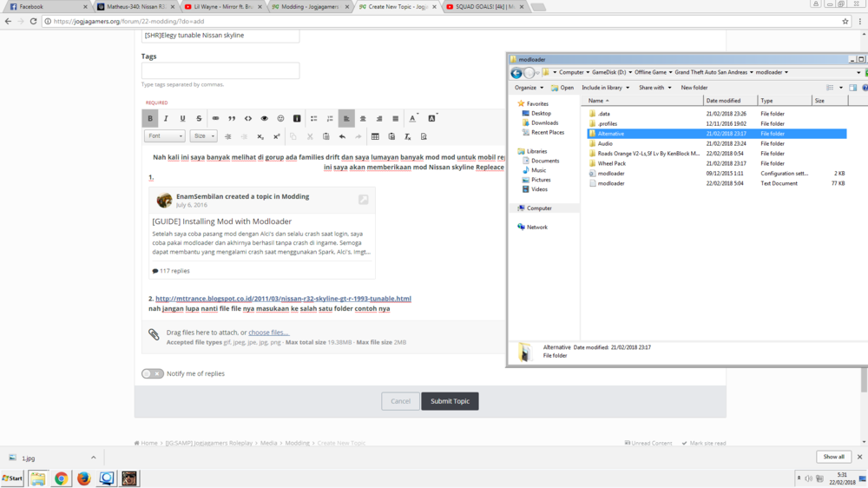Open the text color picker
868x488 pixels.
pyautogui.click(x=413, y=119)
